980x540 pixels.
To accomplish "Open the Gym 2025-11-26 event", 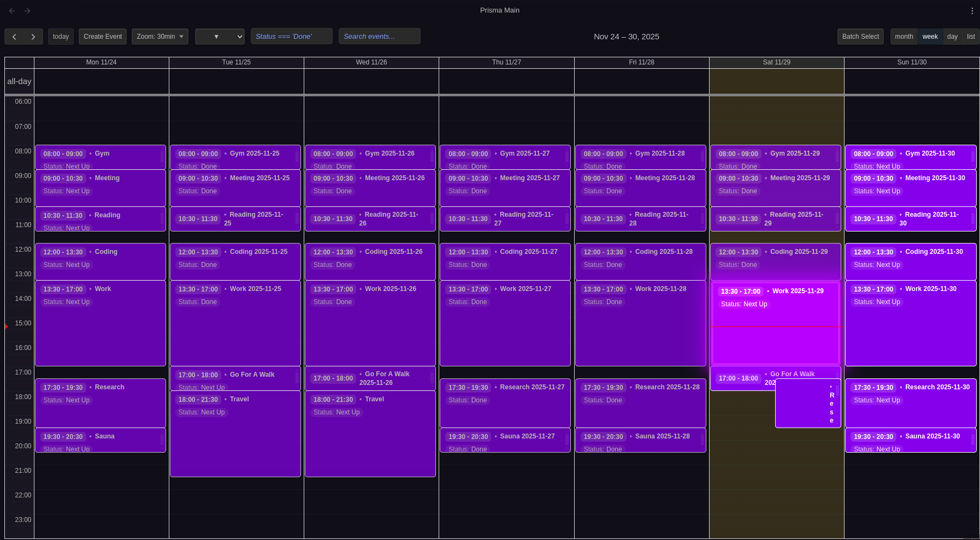I will [370, 158].
